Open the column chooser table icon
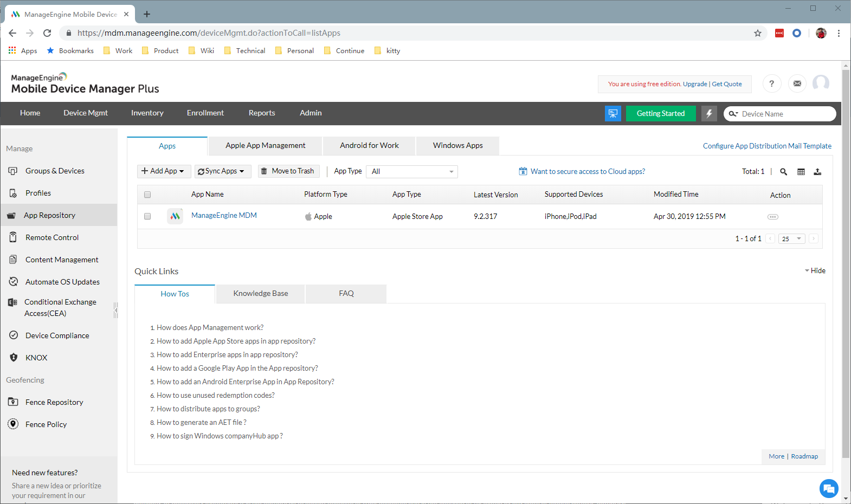Screen dimensions: 851x504 coord(801,172)
